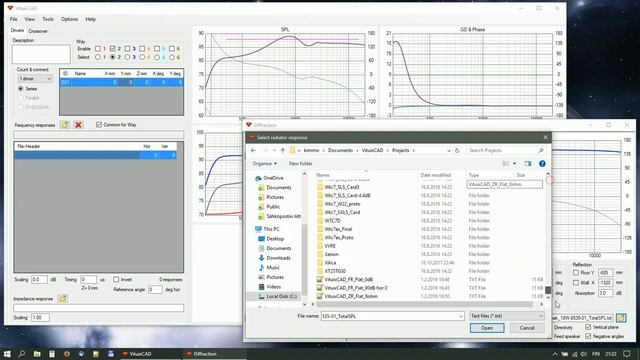Select OneDrive in navigation pane
640x360 pixels.
click(x=269, y=178)
